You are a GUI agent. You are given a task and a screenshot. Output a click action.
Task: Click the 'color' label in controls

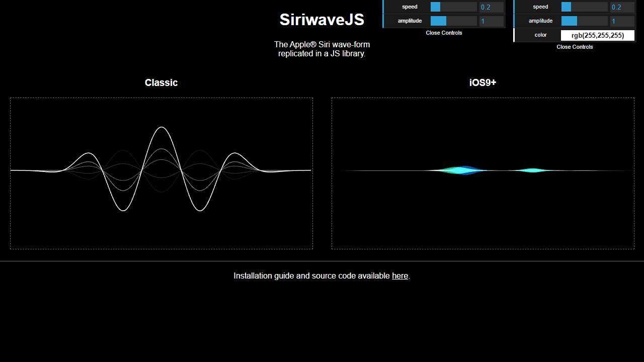[540, 35]
